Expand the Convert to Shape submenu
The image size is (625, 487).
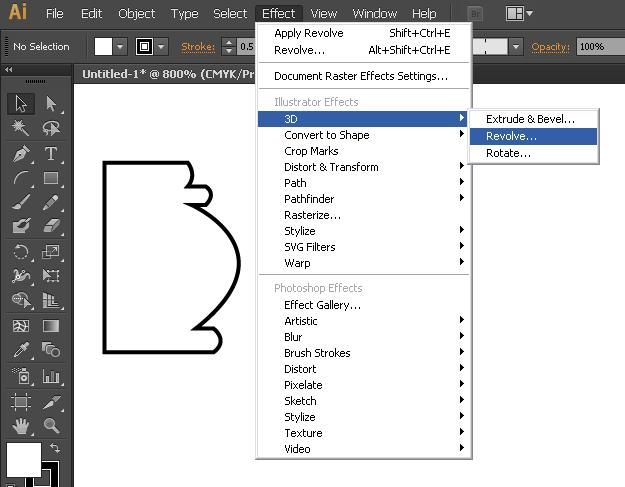(x=364, y=135)
